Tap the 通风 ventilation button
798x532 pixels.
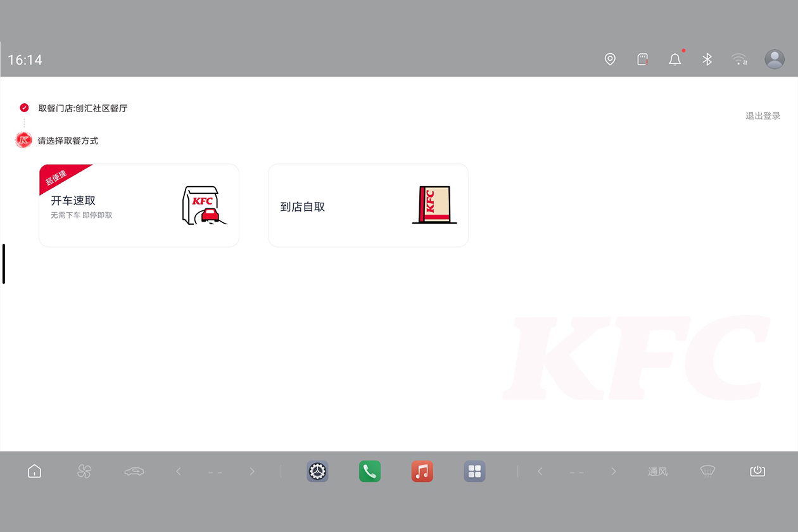click(657, 472)
